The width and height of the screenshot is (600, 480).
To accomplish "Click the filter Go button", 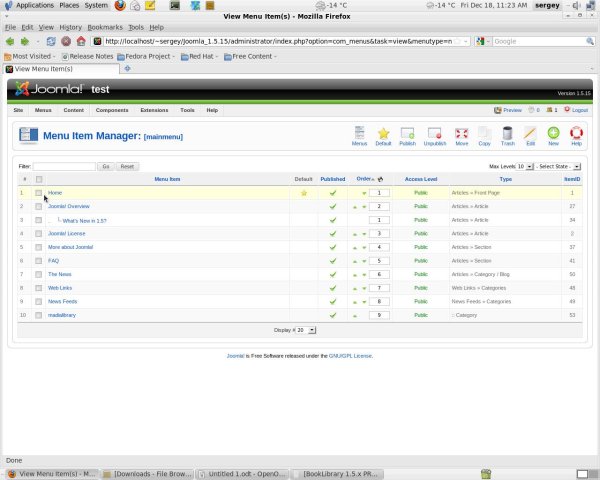I will tap(106, 167).
